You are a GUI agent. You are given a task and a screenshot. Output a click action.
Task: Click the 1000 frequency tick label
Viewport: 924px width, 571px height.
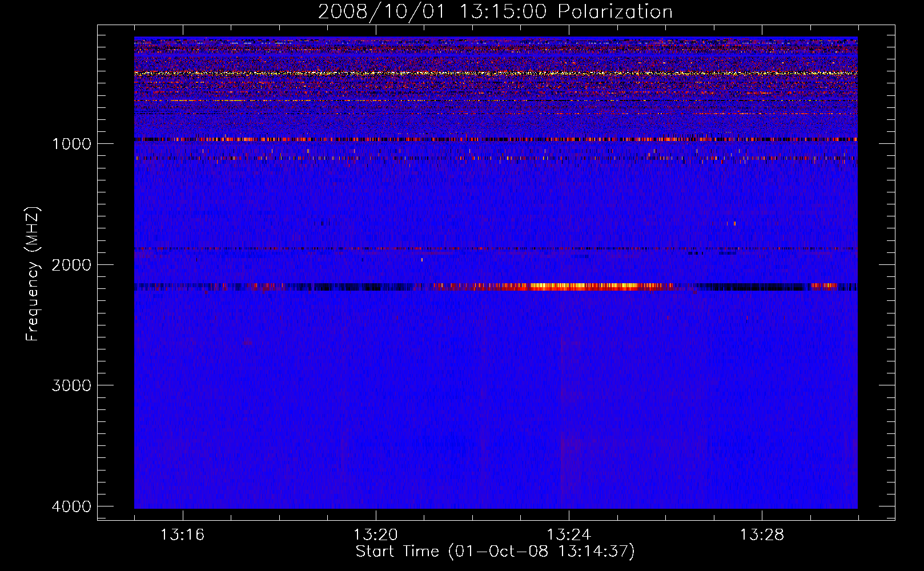coord(71,143)
